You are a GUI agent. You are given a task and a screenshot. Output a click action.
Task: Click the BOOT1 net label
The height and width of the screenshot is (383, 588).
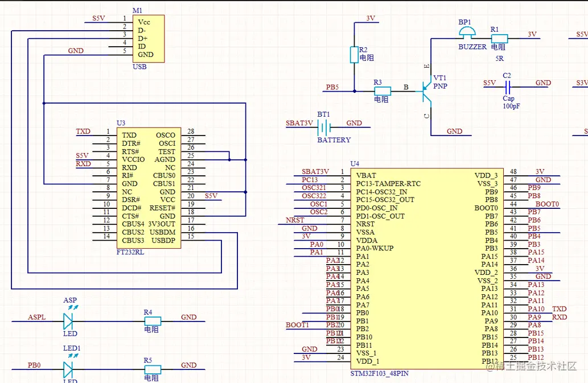[x=297, y=325]
